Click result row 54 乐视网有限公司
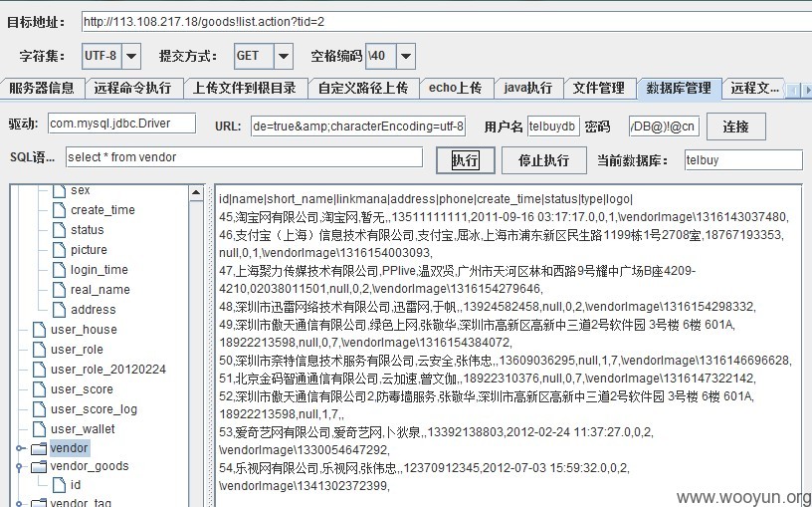This screenshot has width=812, height=507. pyautogui.click(x=424, y=477)
